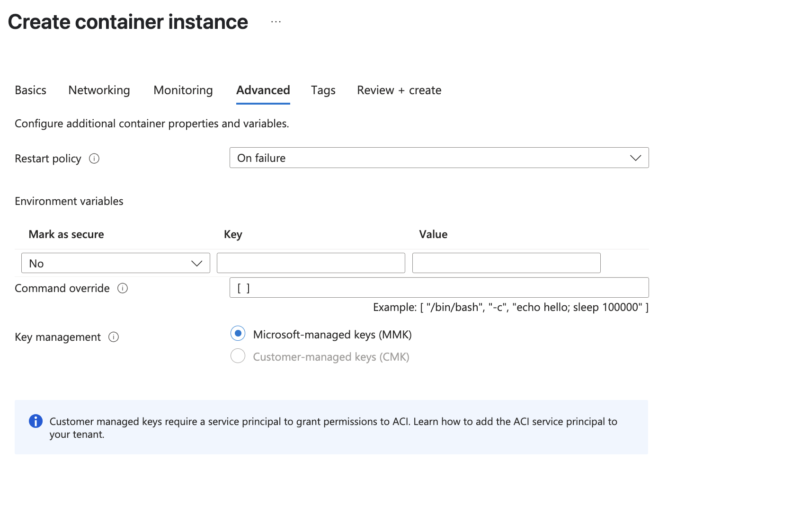
Task: Go to the Networking tab
Action: [x=99, y=90]
